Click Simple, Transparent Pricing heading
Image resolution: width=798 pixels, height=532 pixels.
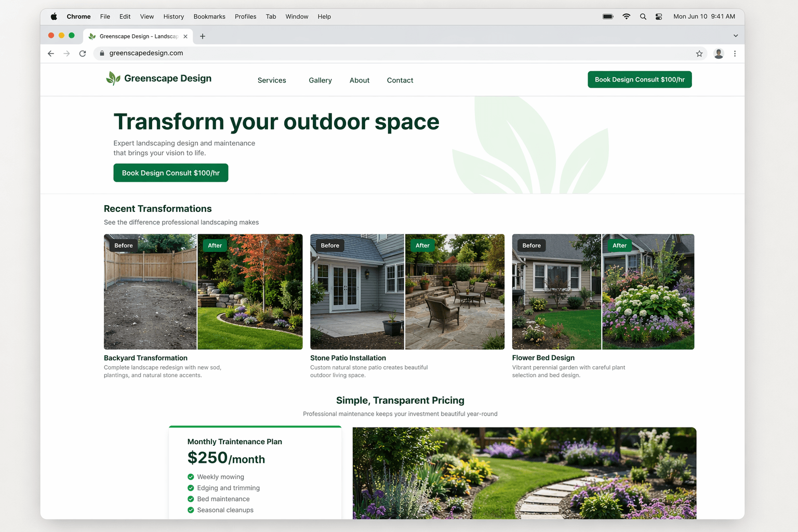pyautogui.click(x=400, y=401)
